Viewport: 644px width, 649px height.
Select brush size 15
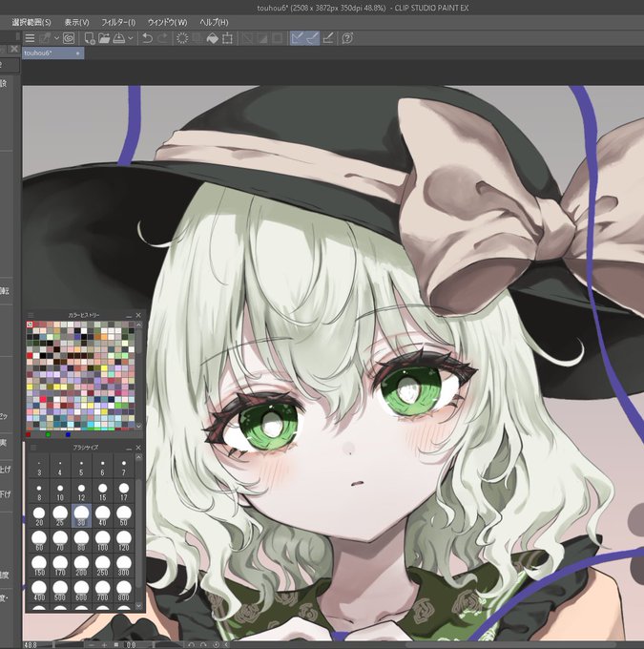[x=102, y=491]
